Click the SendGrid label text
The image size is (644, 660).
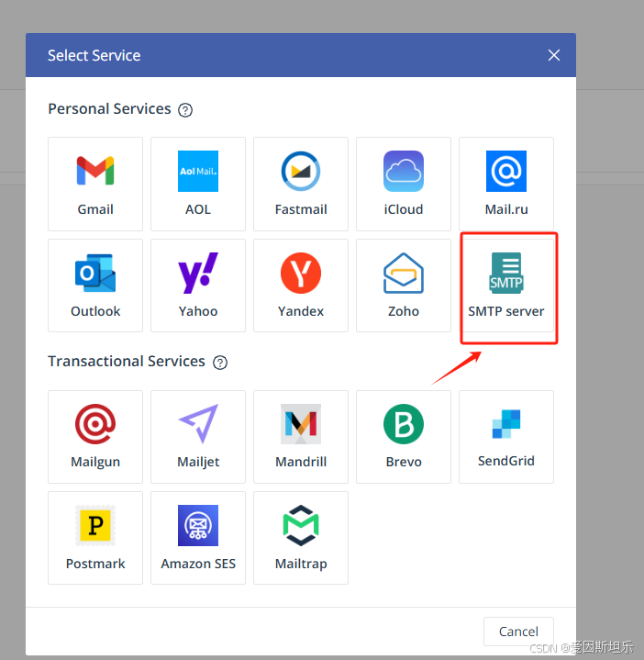(506, 461)
